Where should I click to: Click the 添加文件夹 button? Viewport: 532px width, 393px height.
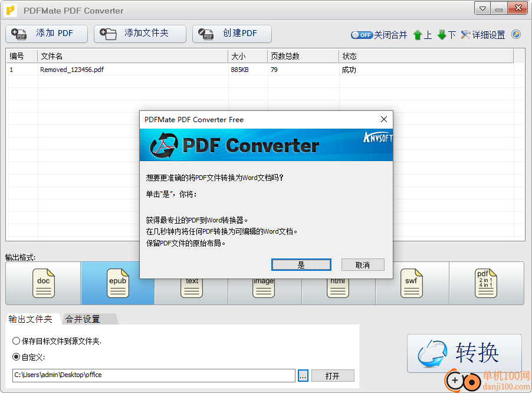(140, 34)
